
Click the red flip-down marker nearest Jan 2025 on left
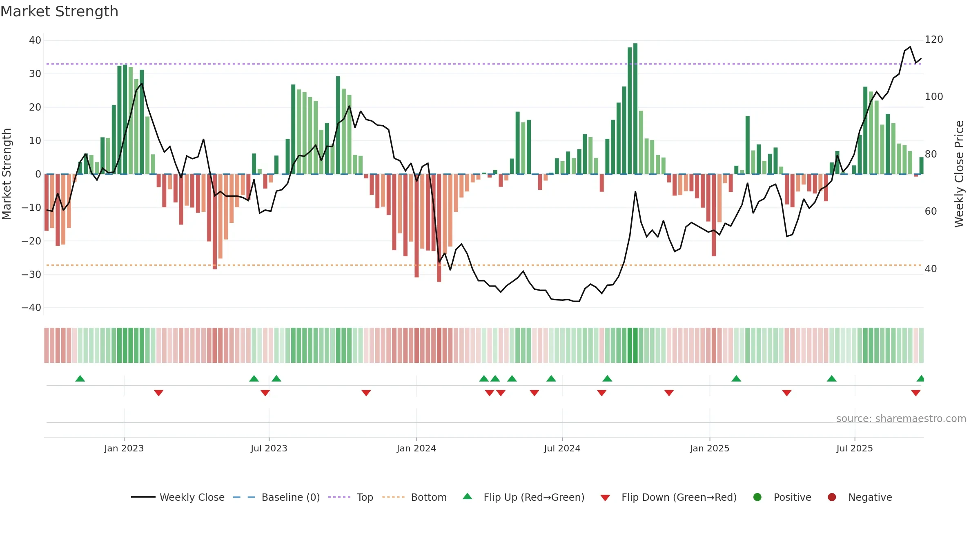pyautogui.click(x=669, y=393)
